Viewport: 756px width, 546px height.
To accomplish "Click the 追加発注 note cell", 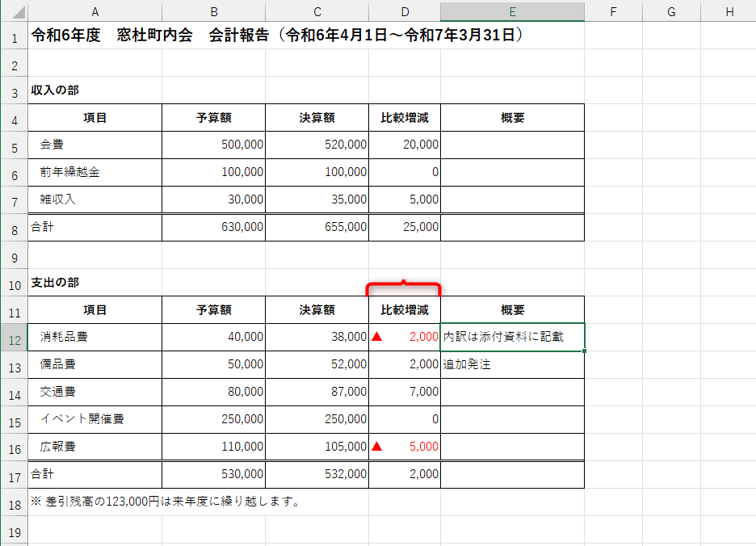I will pyautogui.click(x=512, y=365).
